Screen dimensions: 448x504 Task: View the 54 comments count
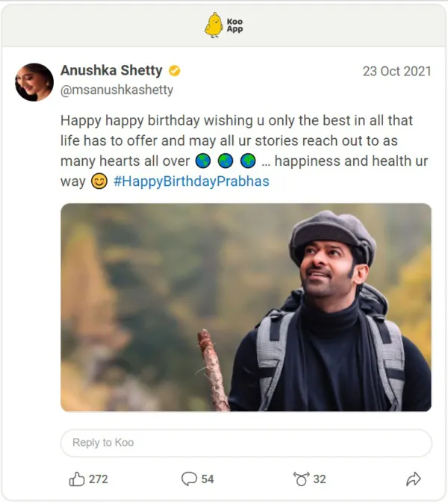point(208,479)
